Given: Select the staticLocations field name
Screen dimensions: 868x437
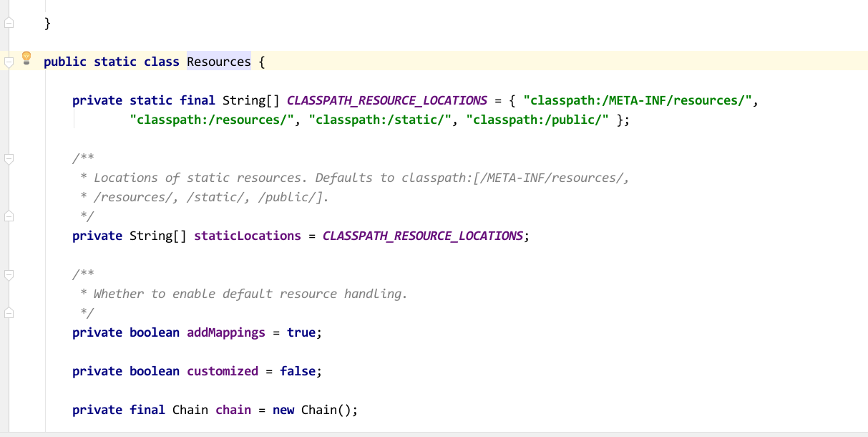Looking at the screenshot, I should (248, 236).
